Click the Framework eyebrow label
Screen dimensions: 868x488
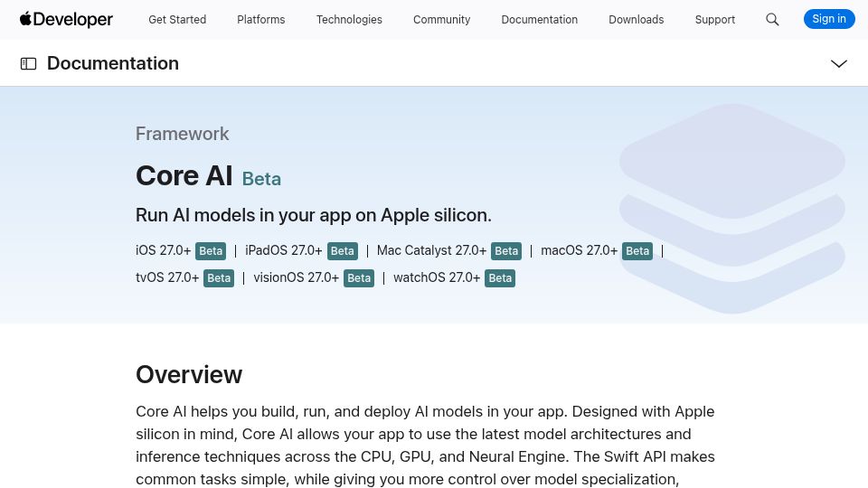(x=182, y=134)
